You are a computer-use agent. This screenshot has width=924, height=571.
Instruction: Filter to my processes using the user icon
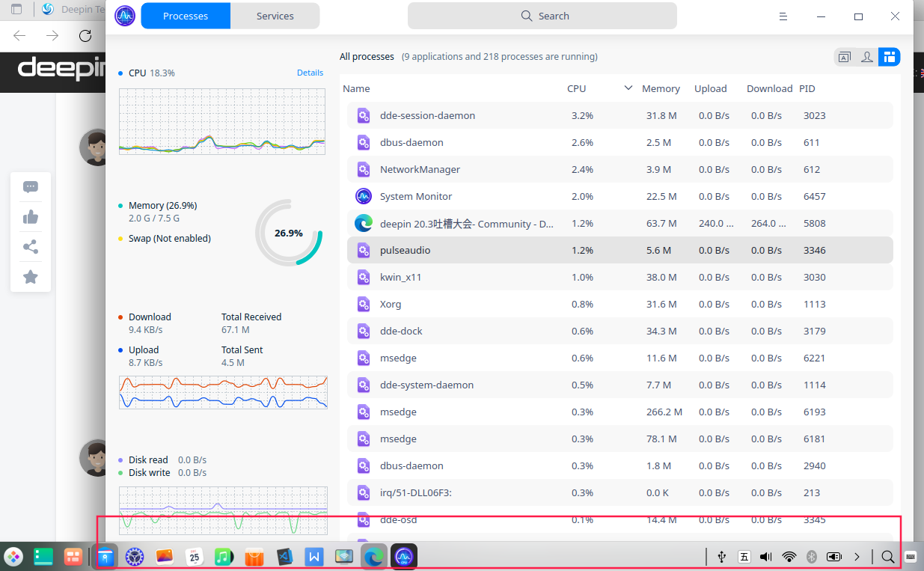click(867, 57)
